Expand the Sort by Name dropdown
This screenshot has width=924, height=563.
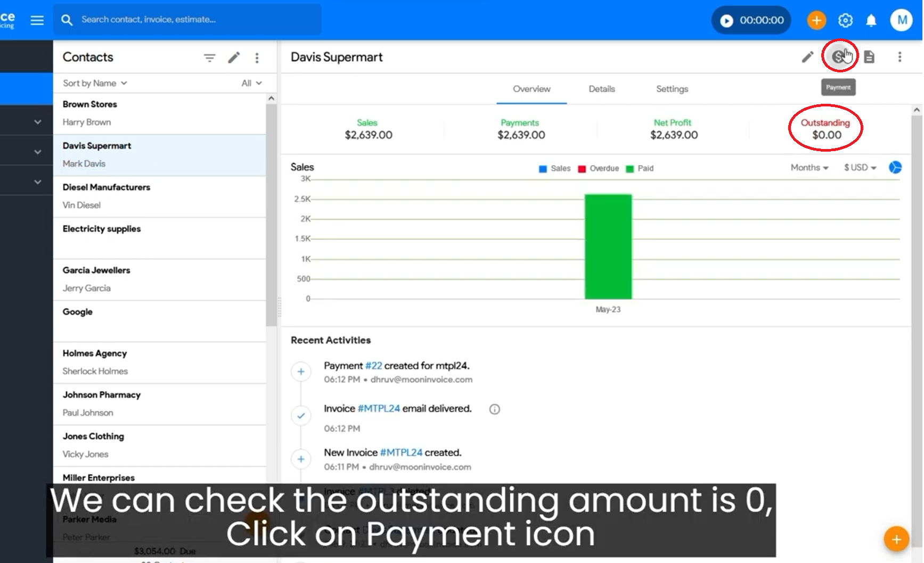tap(95, 83)
